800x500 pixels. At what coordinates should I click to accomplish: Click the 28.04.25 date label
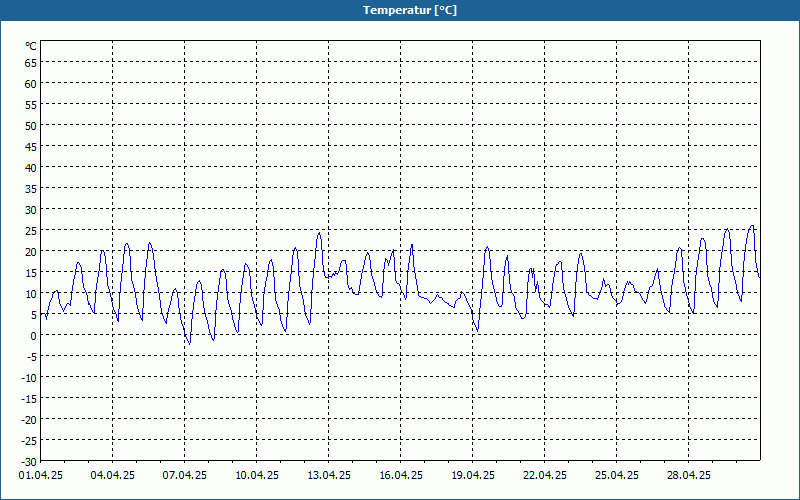[x=688, y=476]
